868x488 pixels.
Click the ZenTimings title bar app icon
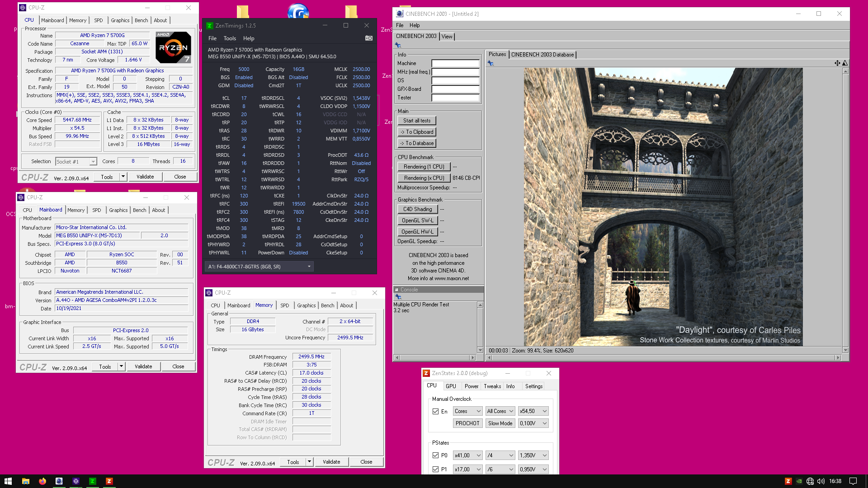click(210, 26)
